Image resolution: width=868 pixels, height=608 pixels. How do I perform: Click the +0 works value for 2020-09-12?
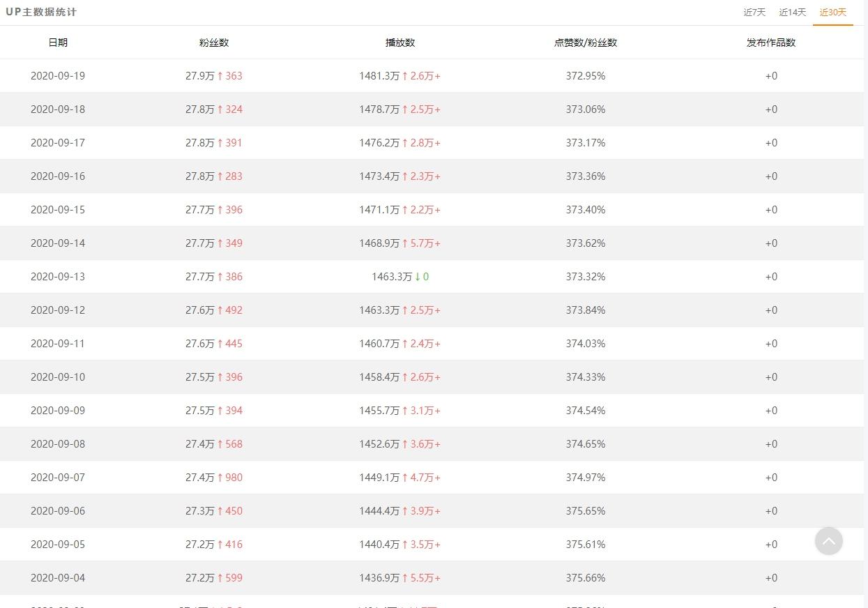[x=771, y=310]
